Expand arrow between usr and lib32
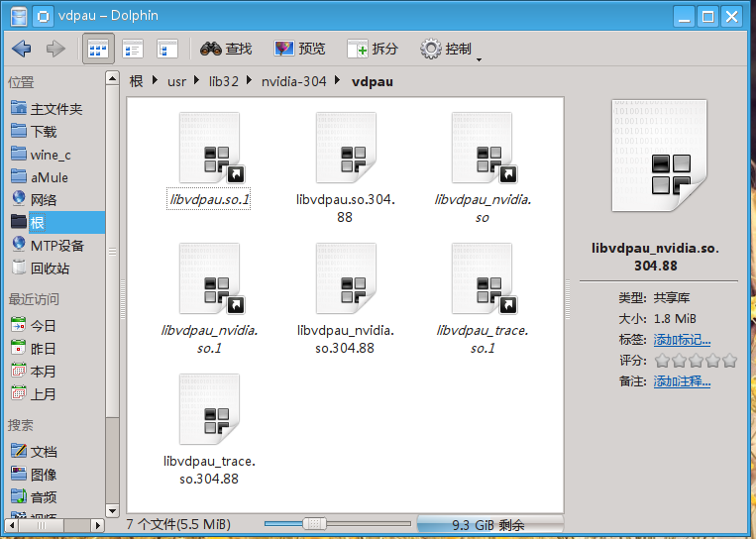The width and height of the screenshot is (756, 539). pyautogui.click(x=197, y=80)
